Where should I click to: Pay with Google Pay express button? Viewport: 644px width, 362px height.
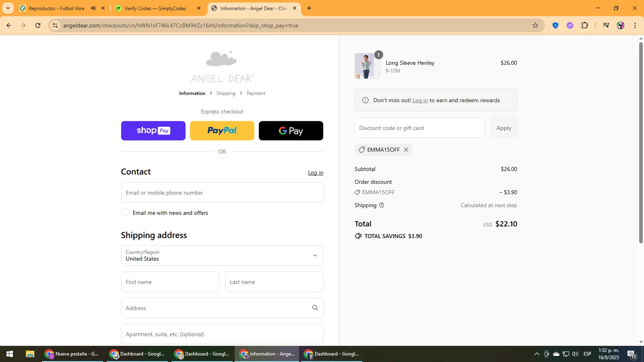(x=291, y=130)
